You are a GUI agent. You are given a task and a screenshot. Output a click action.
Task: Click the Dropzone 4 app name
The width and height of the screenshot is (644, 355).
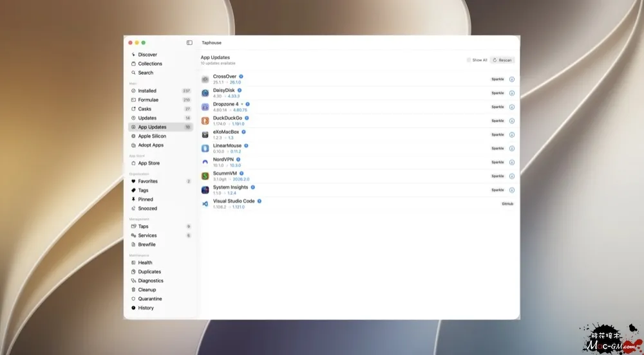(x=225, y=104)
